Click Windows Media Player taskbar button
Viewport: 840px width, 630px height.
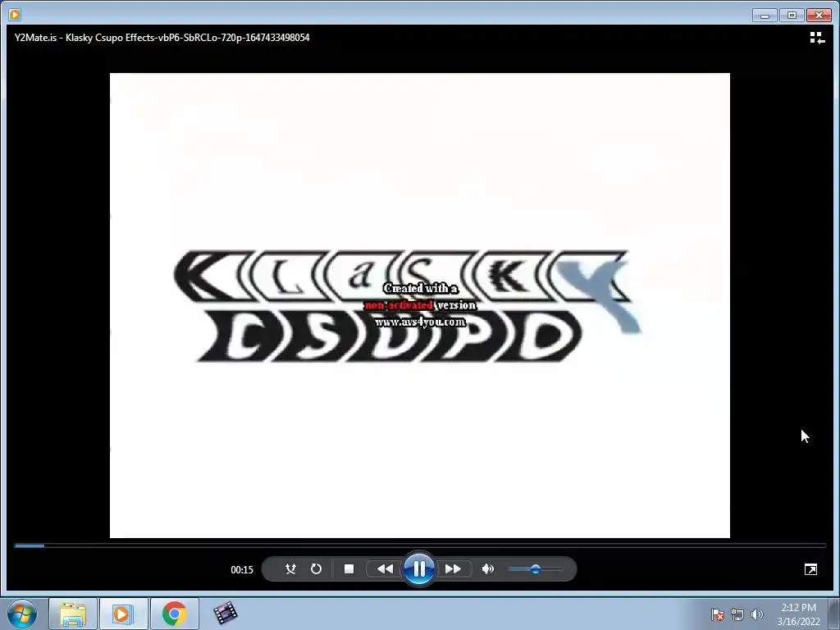[123, 614]
